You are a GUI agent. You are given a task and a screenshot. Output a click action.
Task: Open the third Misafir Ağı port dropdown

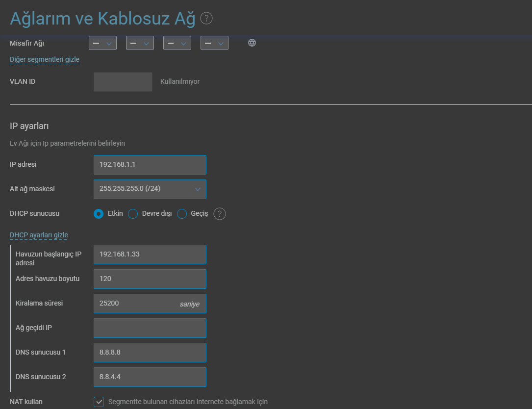tap(177, 43)
